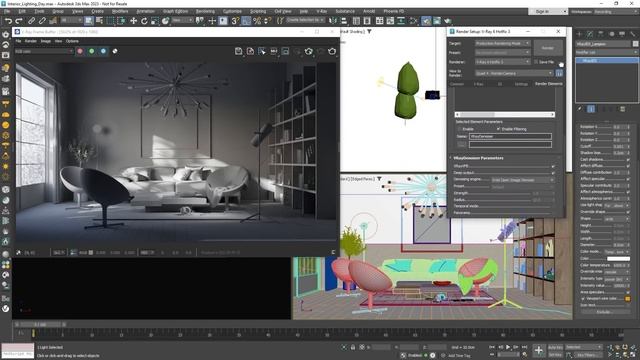Open the Create tab plus icon
The image size is (640, 360).
point(579,34)
